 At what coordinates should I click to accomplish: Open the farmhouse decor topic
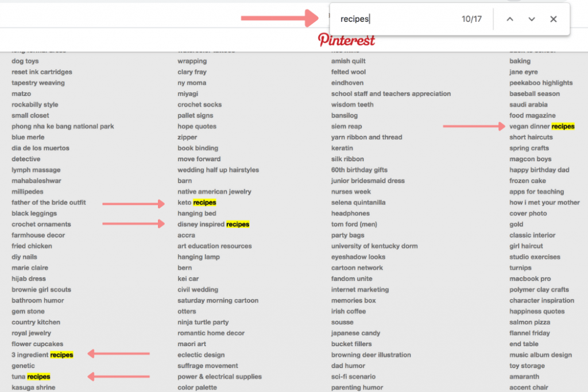tap(38, 235)
